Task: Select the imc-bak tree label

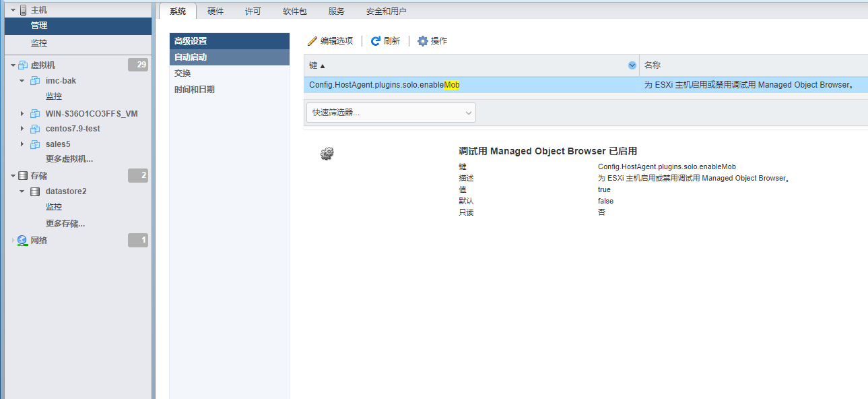Action: click(61, 81)
